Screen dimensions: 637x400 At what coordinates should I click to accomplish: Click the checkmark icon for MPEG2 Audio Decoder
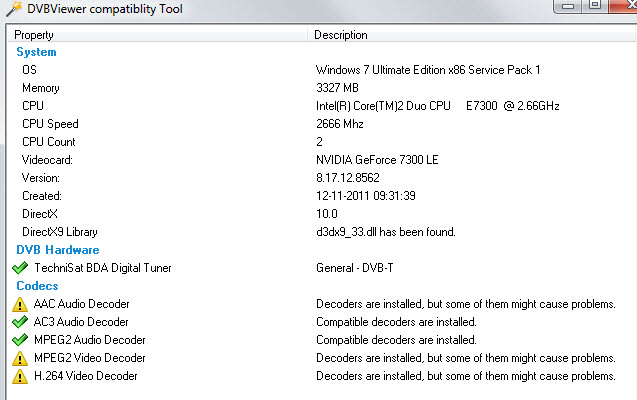click(x=20, y=340)
